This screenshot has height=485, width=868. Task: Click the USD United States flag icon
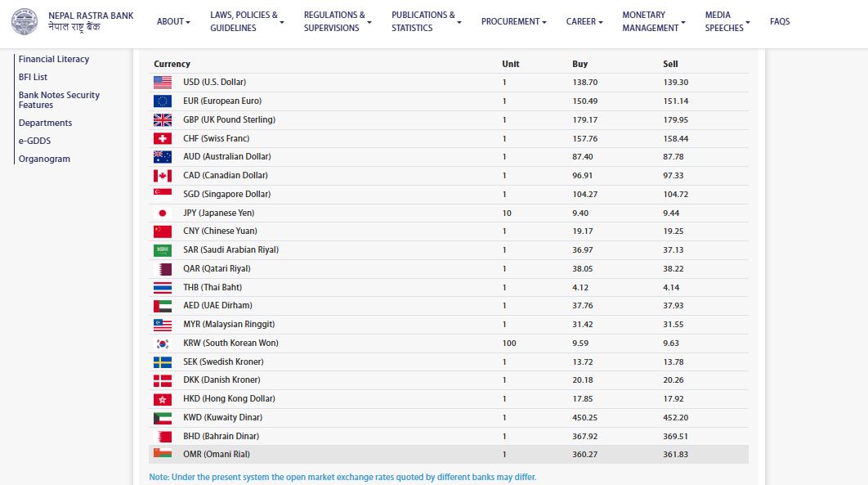(162, 82)
